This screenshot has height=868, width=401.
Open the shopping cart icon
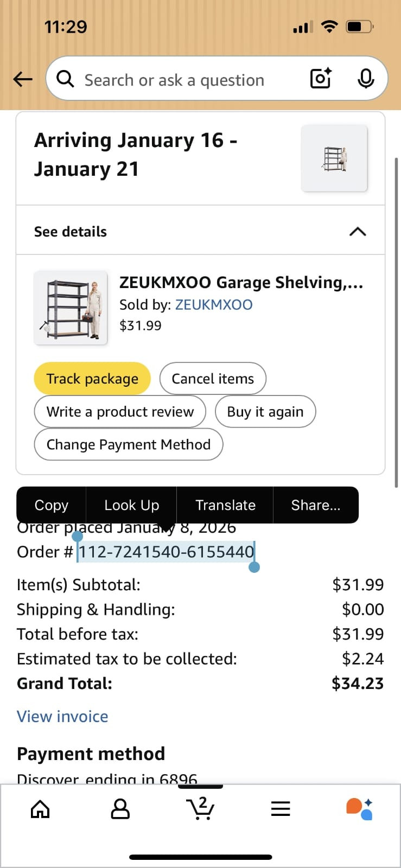point(200,808)
